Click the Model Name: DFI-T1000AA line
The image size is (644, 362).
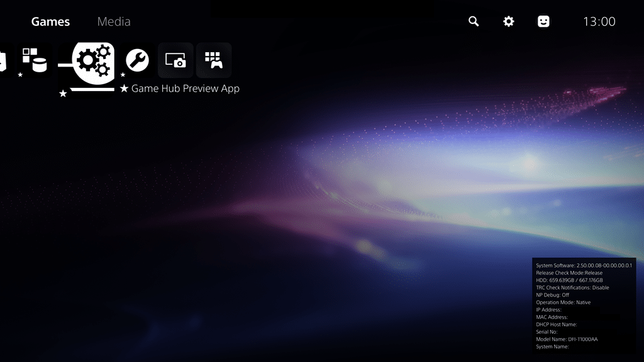567,339
